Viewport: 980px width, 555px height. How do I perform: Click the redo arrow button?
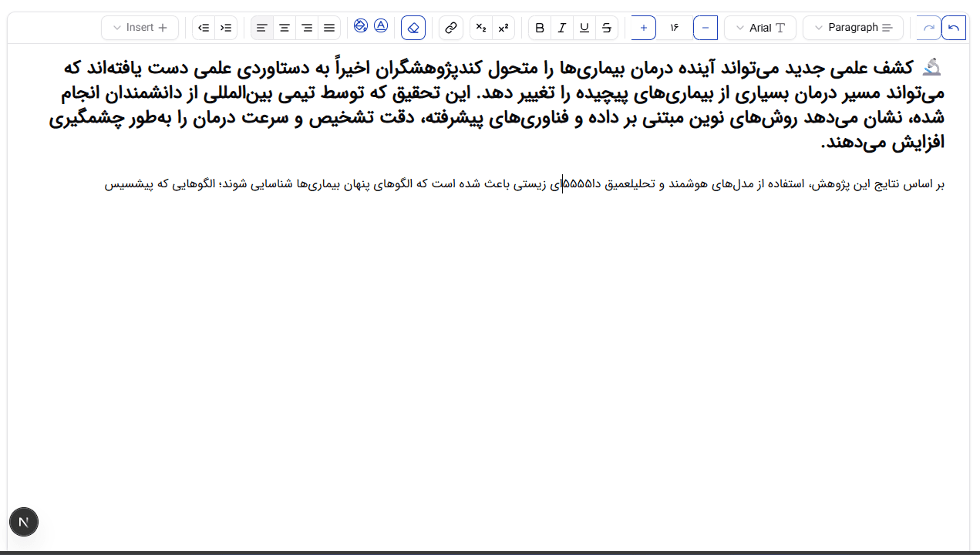point(929,28)
